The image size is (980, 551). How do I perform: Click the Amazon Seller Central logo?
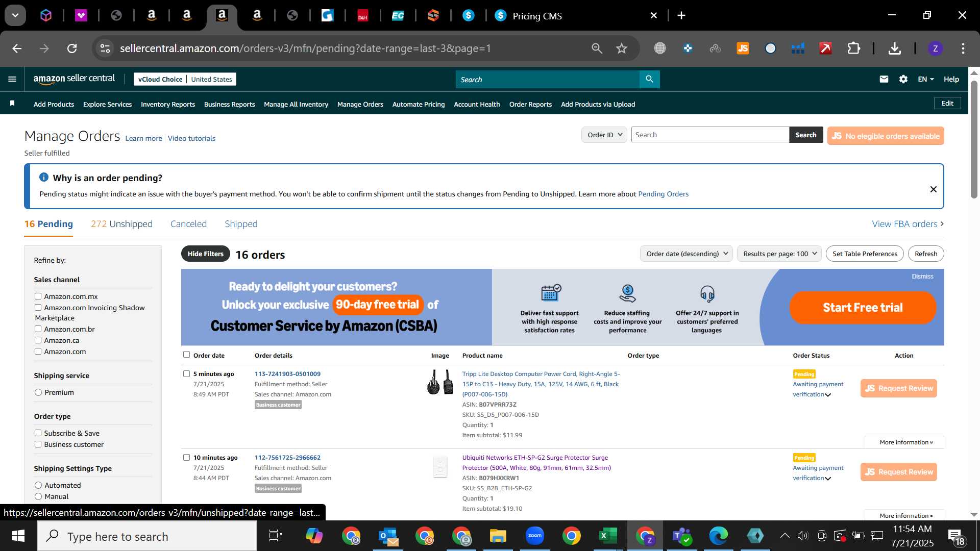74,79
